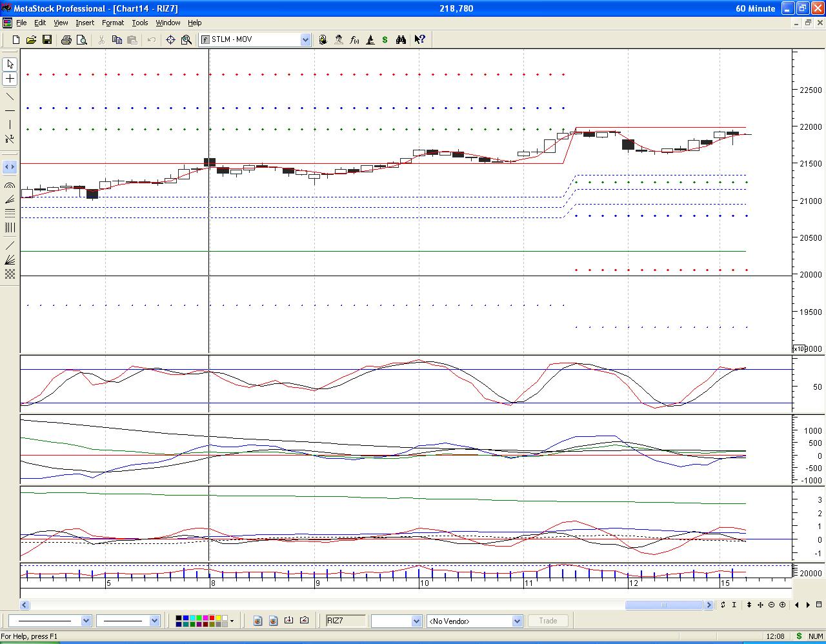
Task: Click the grayed Paste icon
Action: click(x=132, y=39)
